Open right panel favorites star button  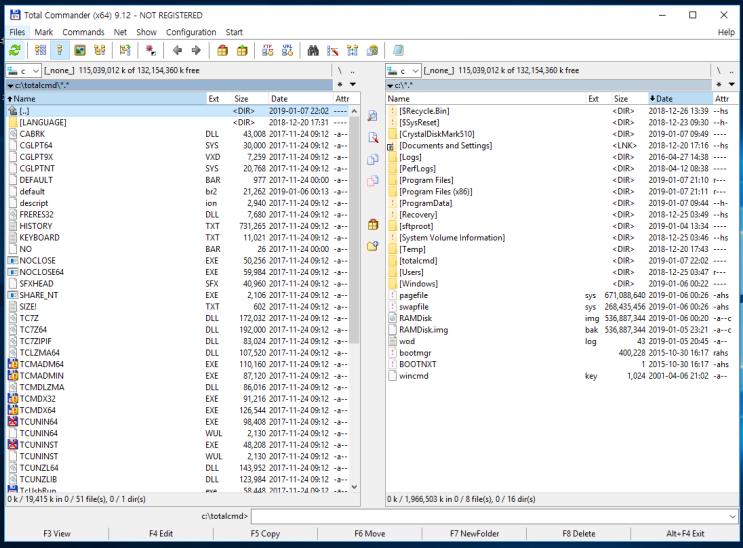[x=719, y=84]
